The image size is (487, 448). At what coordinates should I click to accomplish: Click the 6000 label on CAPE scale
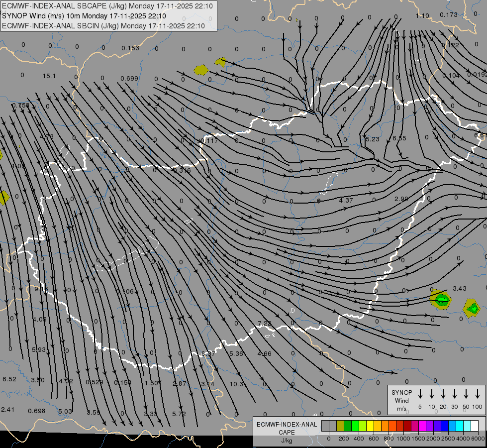coord(478,439)
